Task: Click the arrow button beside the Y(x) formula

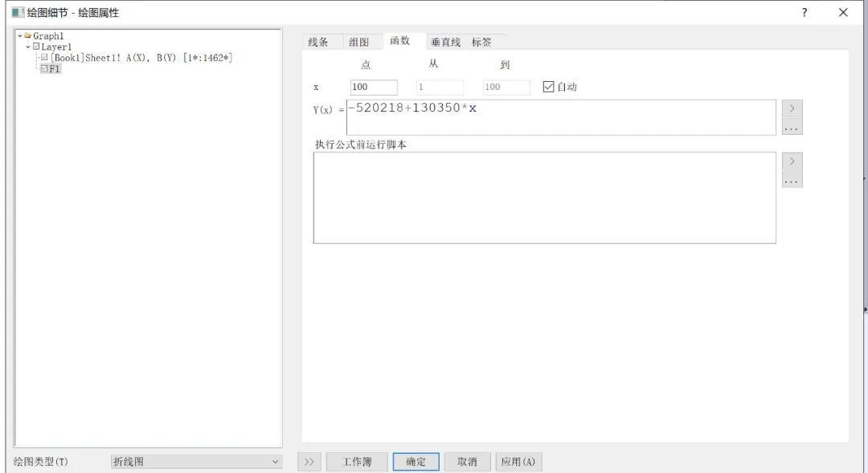Action: 792,108
